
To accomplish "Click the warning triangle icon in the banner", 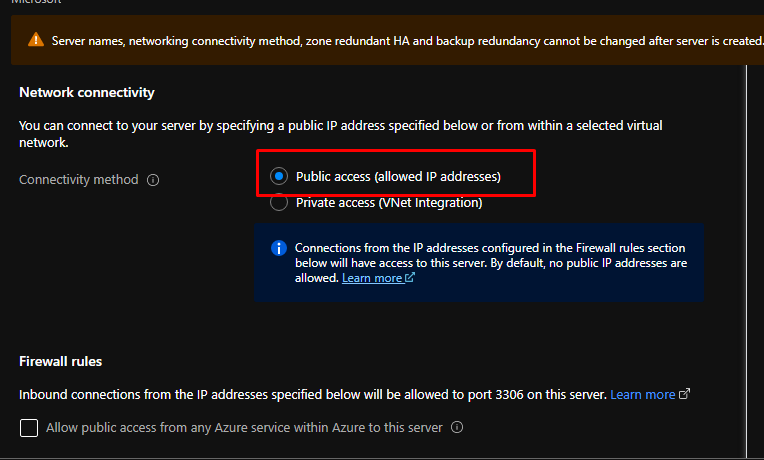I will coord(37,40).
